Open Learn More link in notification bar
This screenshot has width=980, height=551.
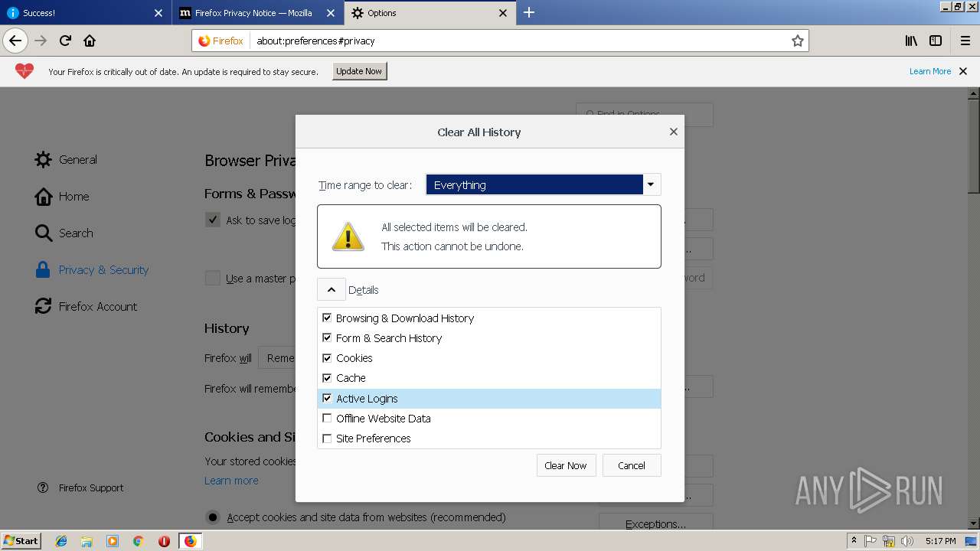[x=930, y=71]
